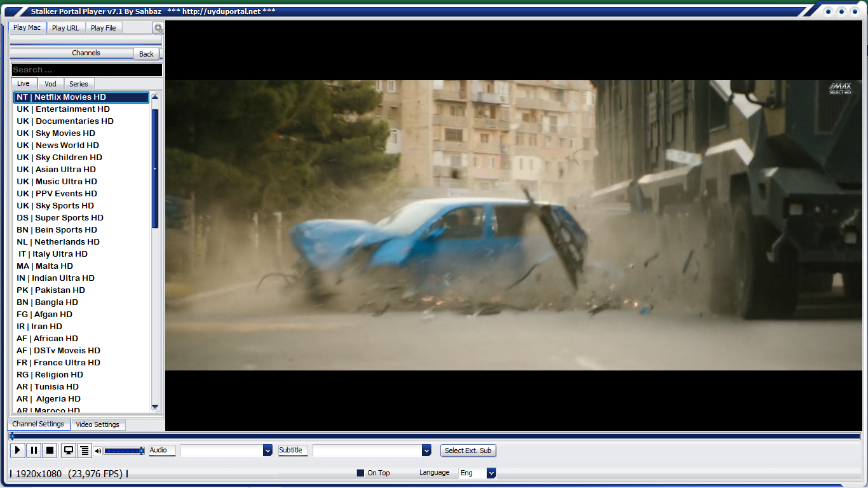The width and height of the screenshot is (868, 488).
Task: Click the Select Ext. Sub button
Action: click(x=468, y=451)
